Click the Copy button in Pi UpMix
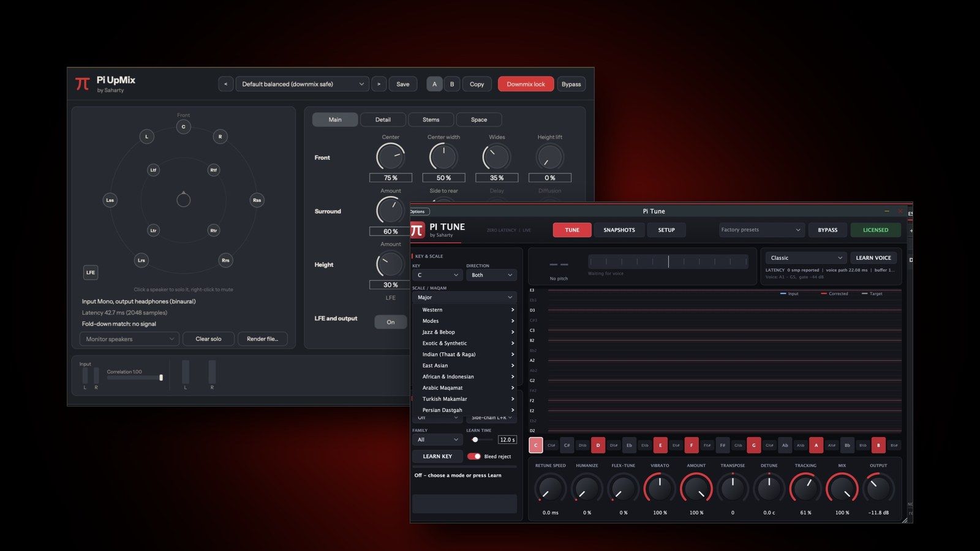The image size is (980, 551). (477, 84)
